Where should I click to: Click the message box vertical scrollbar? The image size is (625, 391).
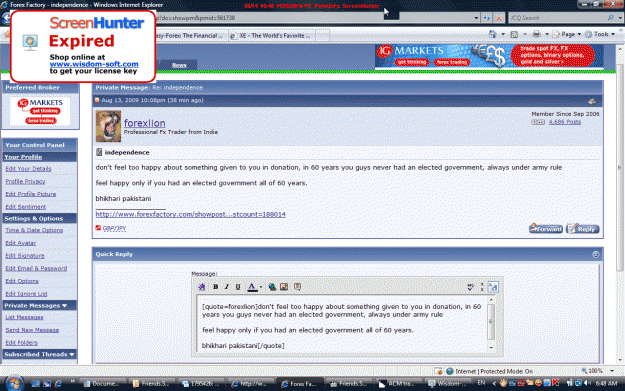pyautogui.click(x=491, y=324)
